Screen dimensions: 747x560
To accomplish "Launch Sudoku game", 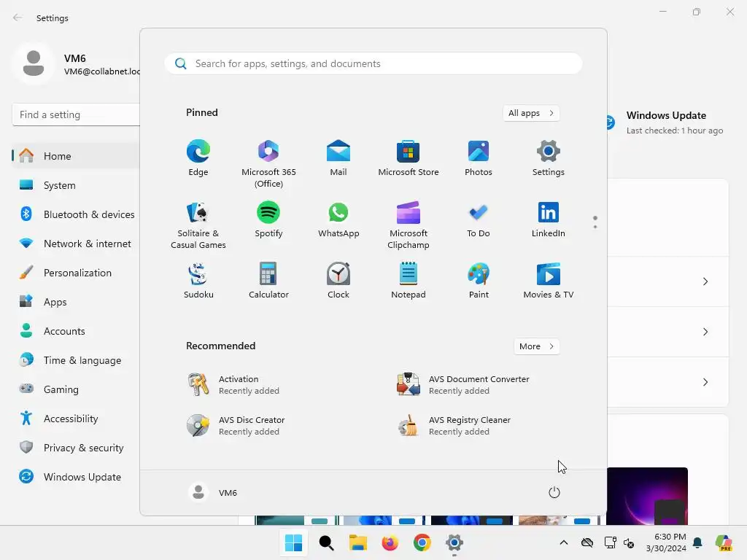I will point(198,281).
